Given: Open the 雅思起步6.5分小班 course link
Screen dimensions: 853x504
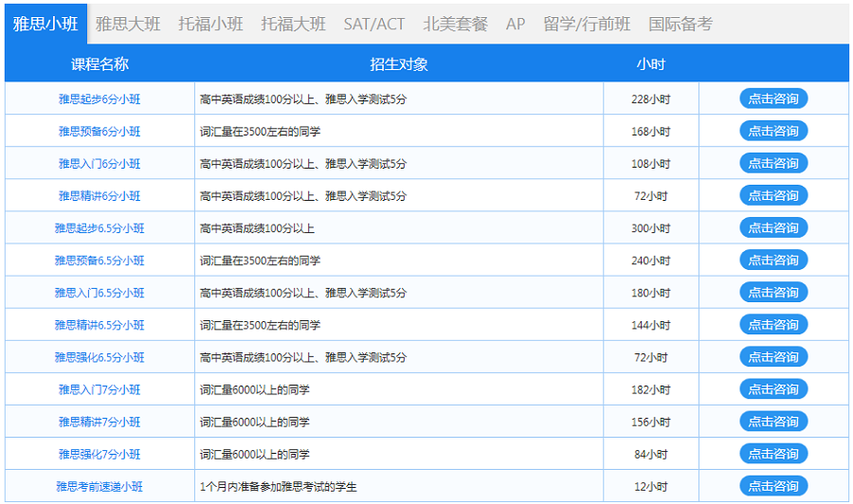Looking at the screenshot, I should point(100,227).
